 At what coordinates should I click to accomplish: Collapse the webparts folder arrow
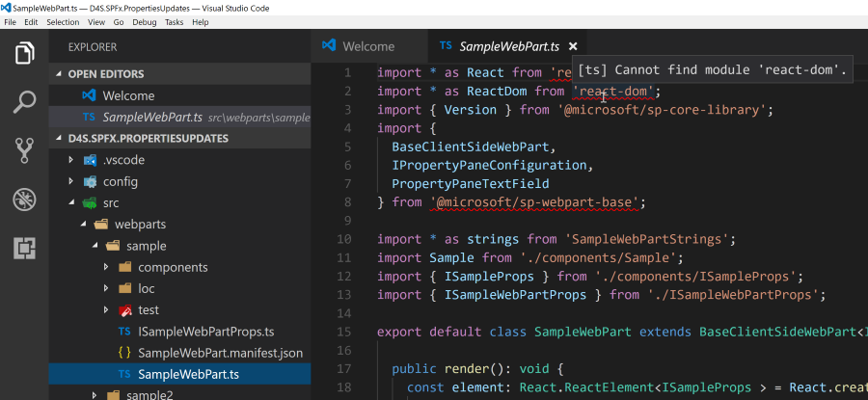coord(83,225)
